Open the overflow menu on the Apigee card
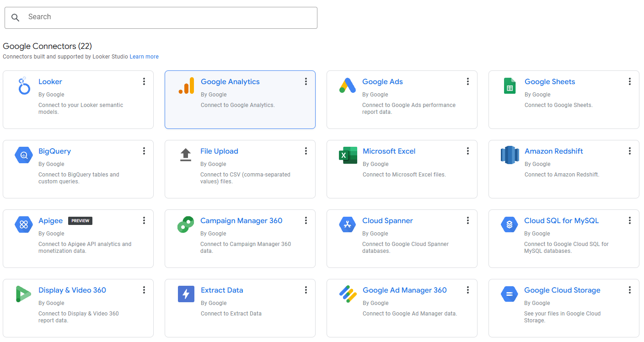Viewport: 644px width, 342px height. pyautogui.click(x=144, y=220)
